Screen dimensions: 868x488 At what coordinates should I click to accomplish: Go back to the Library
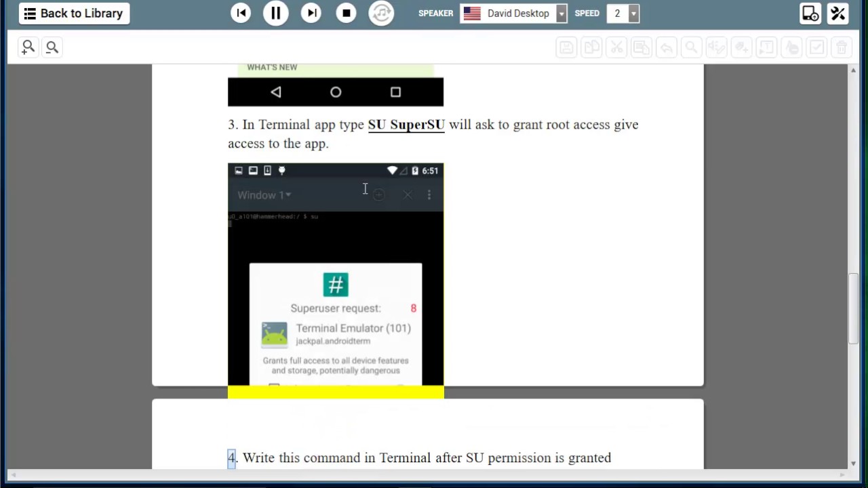[x=74, y=14]
